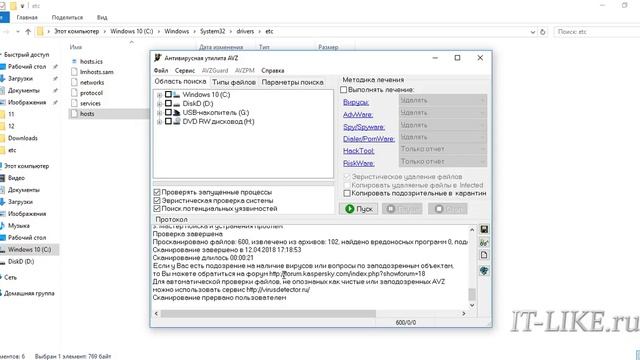Viewport: 640px width, 360px height.
Task: Check the Windows 10 (C:) scan checkbox
Action: pyautogui.click(x=168, y=95)
